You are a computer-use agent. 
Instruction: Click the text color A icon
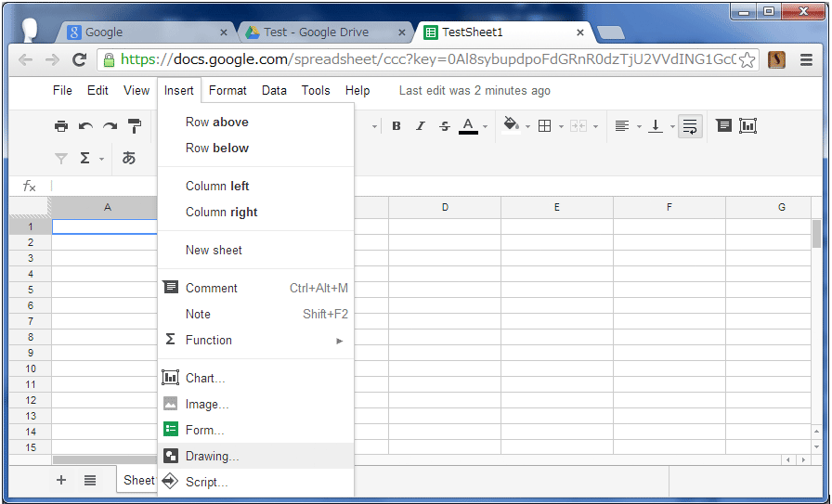[x=468, y=126]
